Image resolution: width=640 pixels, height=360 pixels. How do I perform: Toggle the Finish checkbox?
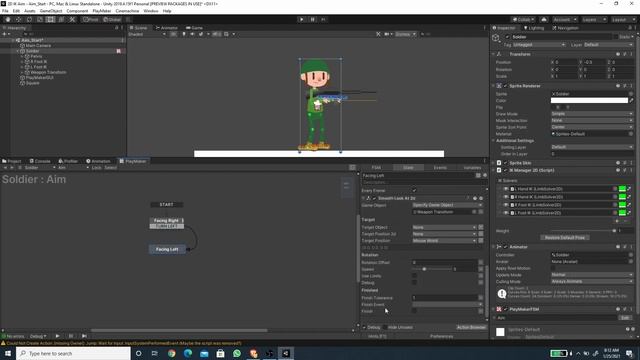coord(414,311)
